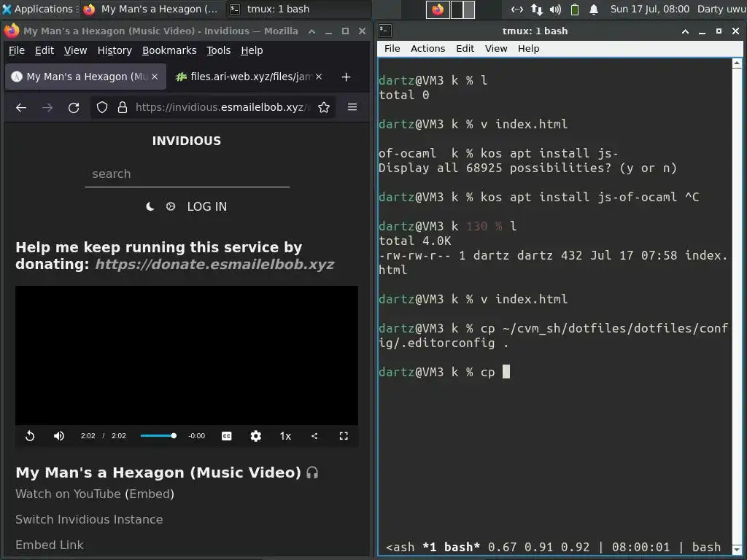Image resolution: width=747 pixels, height=560 pixels.
Task: Open the panel clock calendar
Action: (x=650, y=9)
